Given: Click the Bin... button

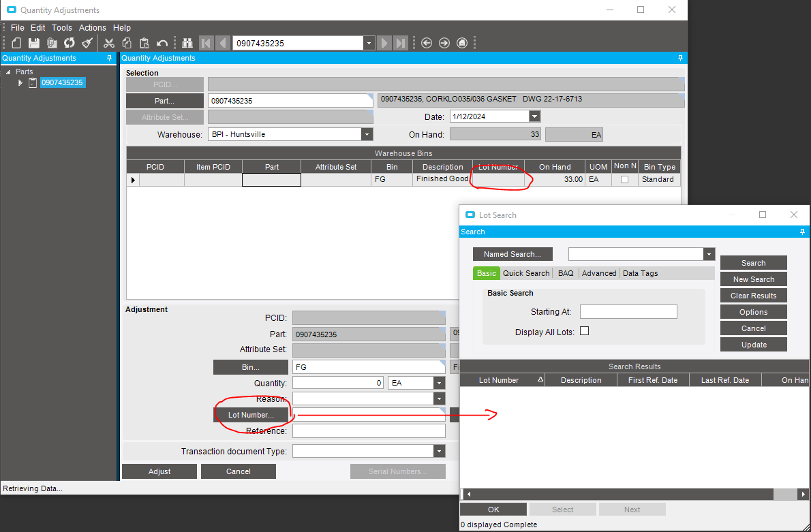Looking at the screenshot, I should (x=251, y=367).
